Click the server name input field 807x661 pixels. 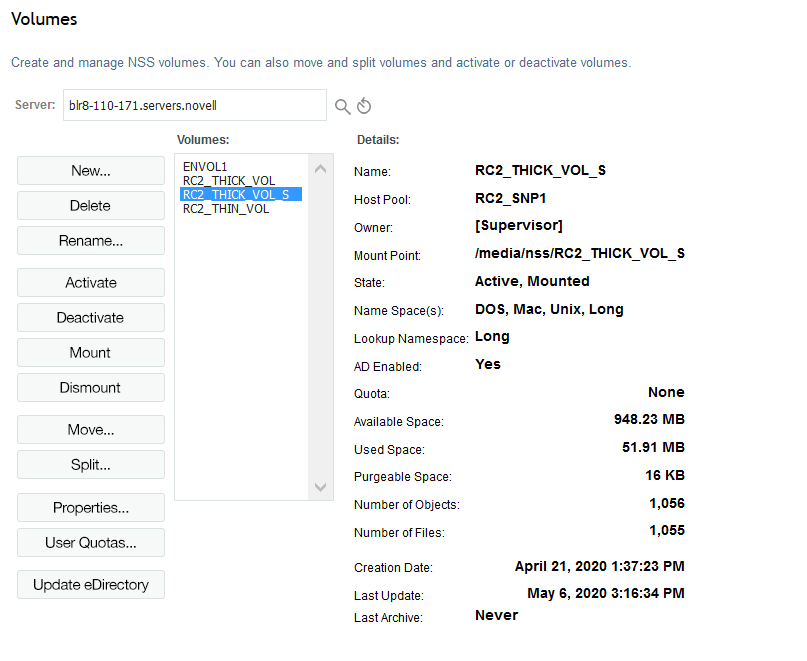coord(195,104)
